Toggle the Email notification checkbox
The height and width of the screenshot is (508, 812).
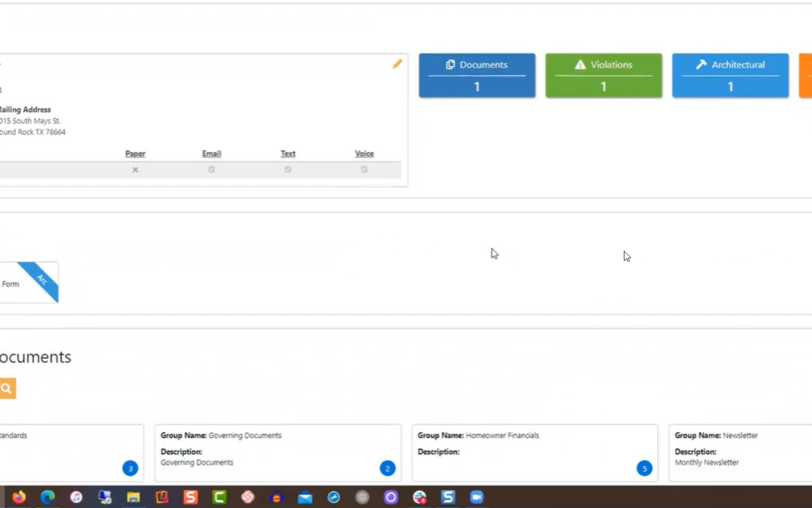[x=211, y=169]
